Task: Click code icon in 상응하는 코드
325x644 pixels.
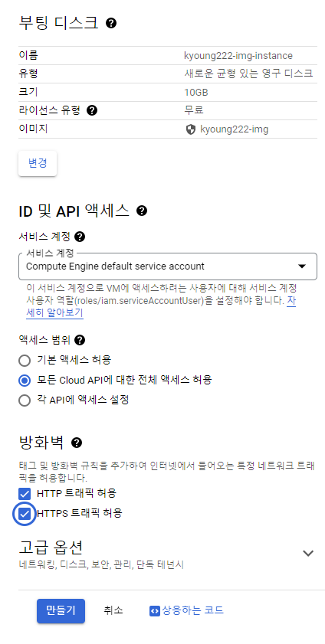Action: tap(154, 611)
